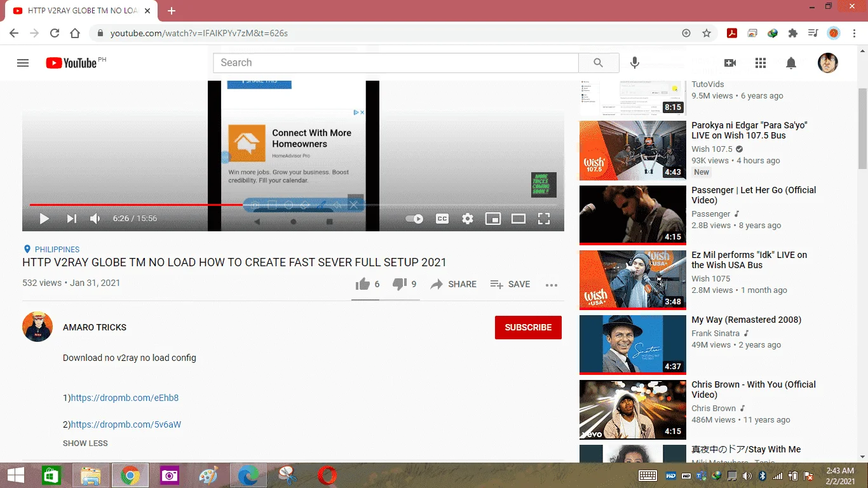Open the YouTube account avatar menu

coord(827,63)
